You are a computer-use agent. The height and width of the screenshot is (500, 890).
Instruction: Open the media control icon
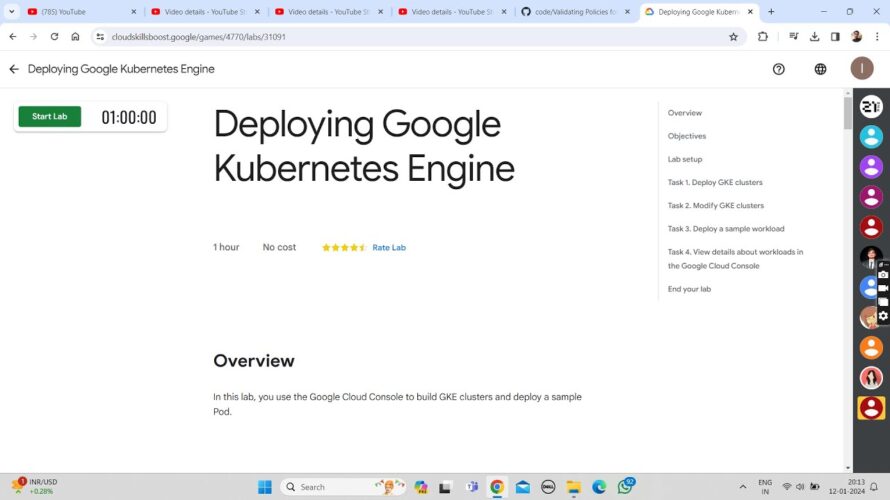794,36
